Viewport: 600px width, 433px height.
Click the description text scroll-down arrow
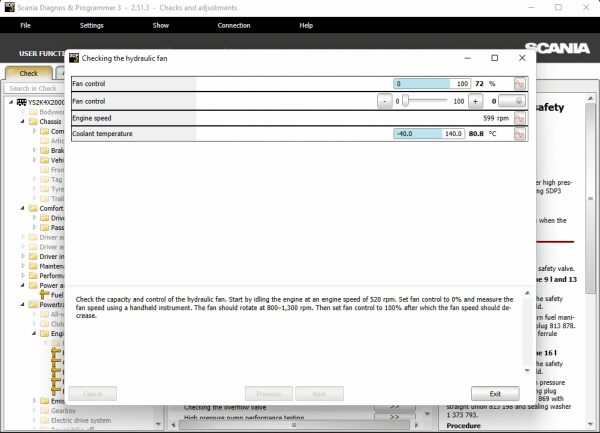(x=527, y=371)
